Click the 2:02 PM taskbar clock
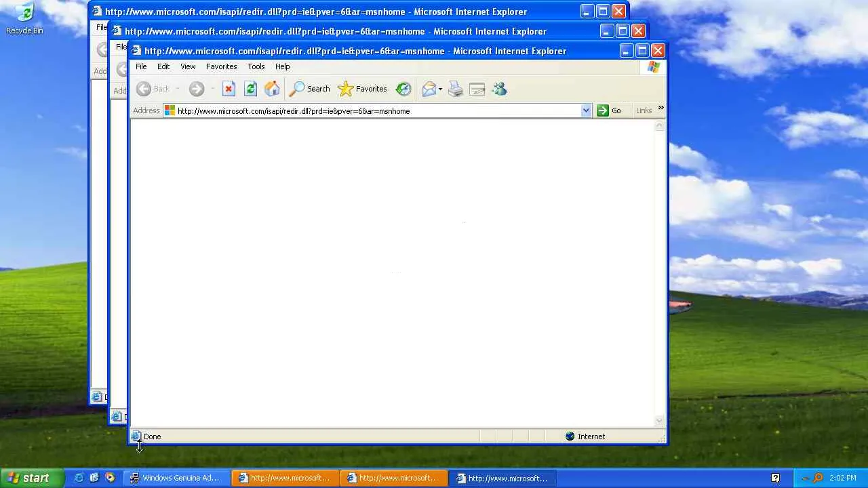Viewport: 868px width, 488px height. (x=843, y=478)
